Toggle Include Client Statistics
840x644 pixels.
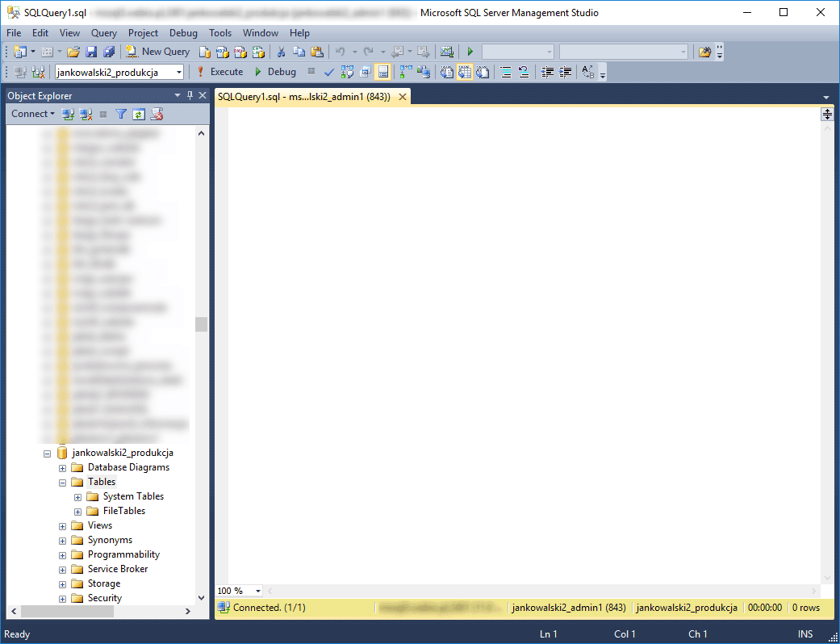coord(424,72)
